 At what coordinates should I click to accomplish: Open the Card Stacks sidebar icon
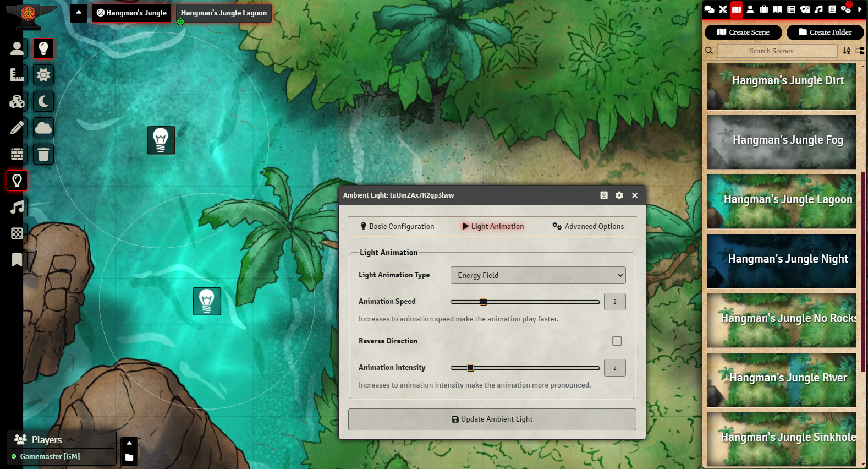pyautogui.click(x=805, y=9)
